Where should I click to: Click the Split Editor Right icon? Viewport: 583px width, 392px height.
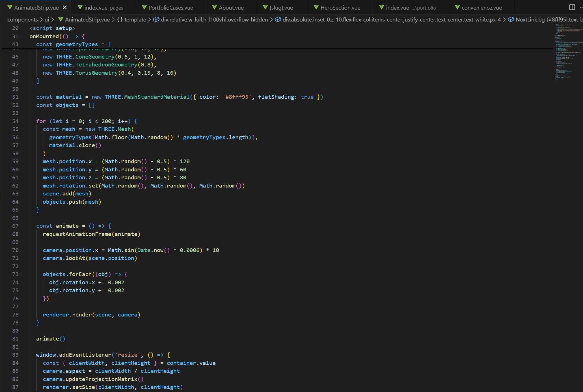pyautogui.click(x=572, y=7)
